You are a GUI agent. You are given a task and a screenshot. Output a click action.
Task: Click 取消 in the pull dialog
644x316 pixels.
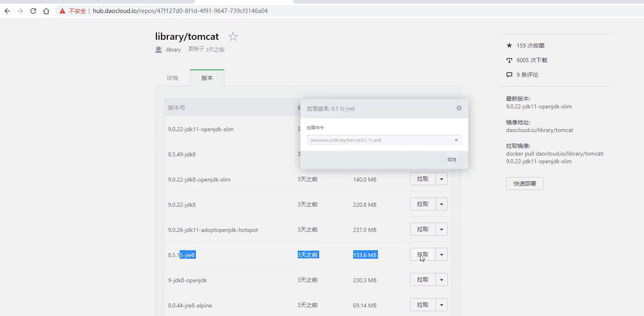click(452, 160)
